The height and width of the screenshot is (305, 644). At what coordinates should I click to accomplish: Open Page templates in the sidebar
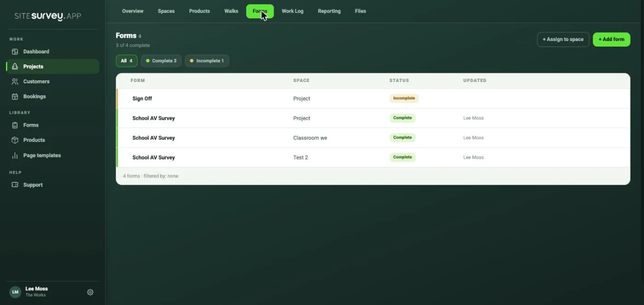pyautogui.click(x=52, y=155)
